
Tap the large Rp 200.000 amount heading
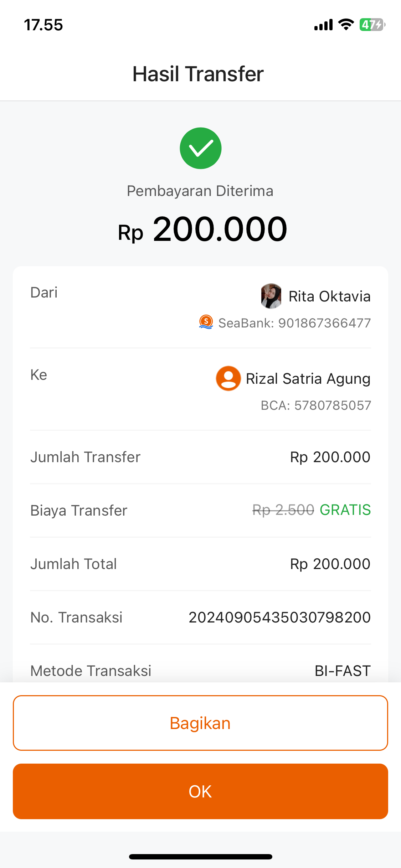tap(202, 229)
